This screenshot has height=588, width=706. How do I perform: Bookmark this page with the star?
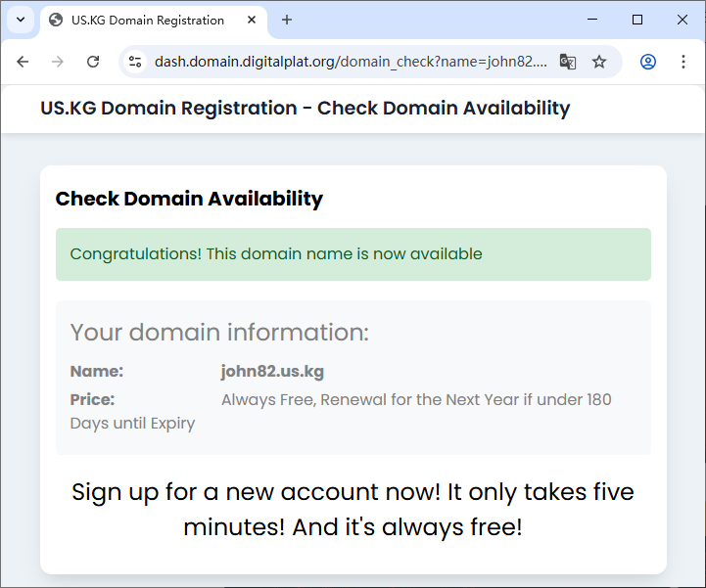[x=599, y=62]
